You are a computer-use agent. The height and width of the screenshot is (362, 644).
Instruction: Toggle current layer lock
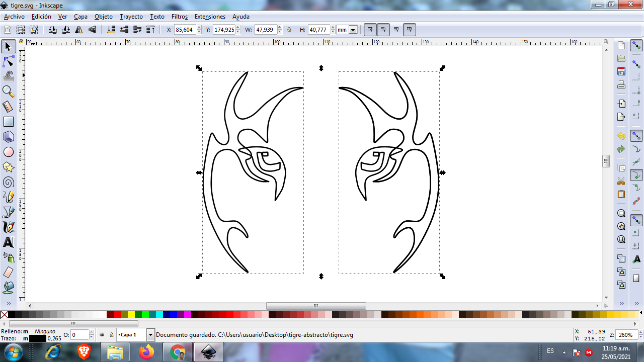[x=112, y=334]
